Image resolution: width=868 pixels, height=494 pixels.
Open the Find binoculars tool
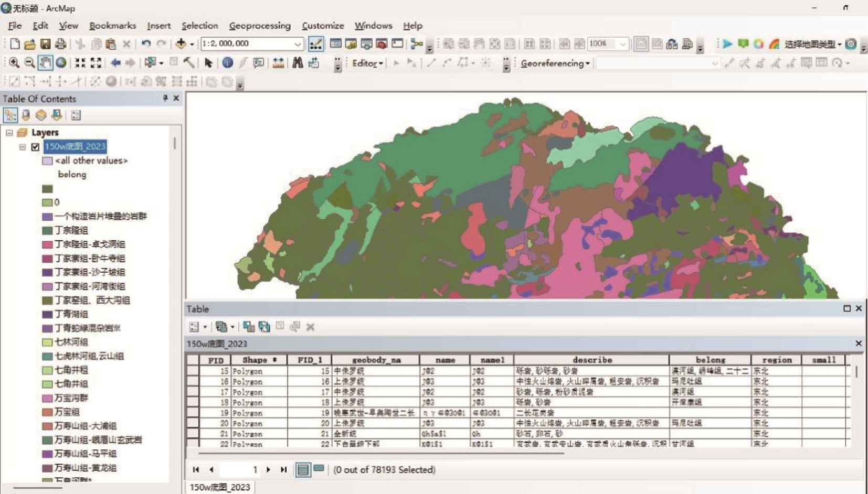(x=298, y=63)
